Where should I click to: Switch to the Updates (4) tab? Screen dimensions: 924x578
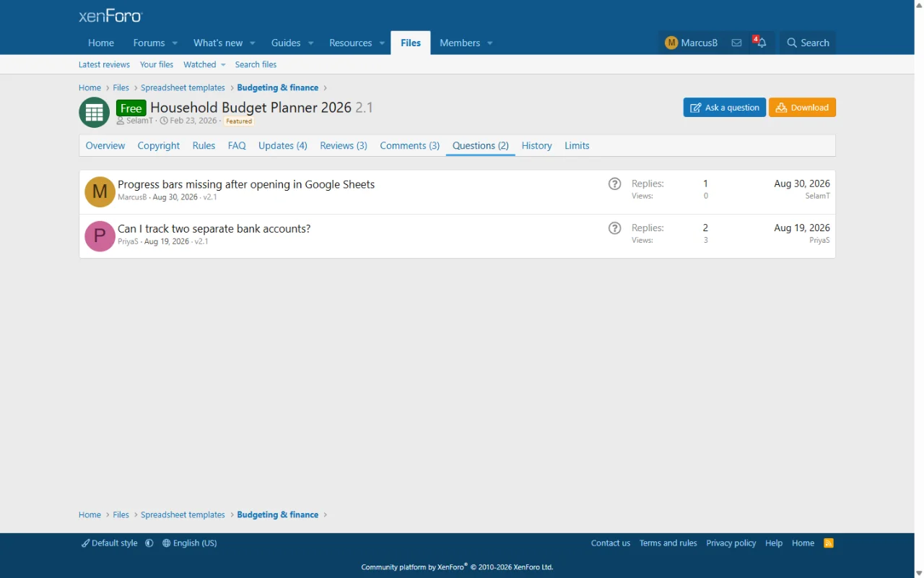[283, 145]
